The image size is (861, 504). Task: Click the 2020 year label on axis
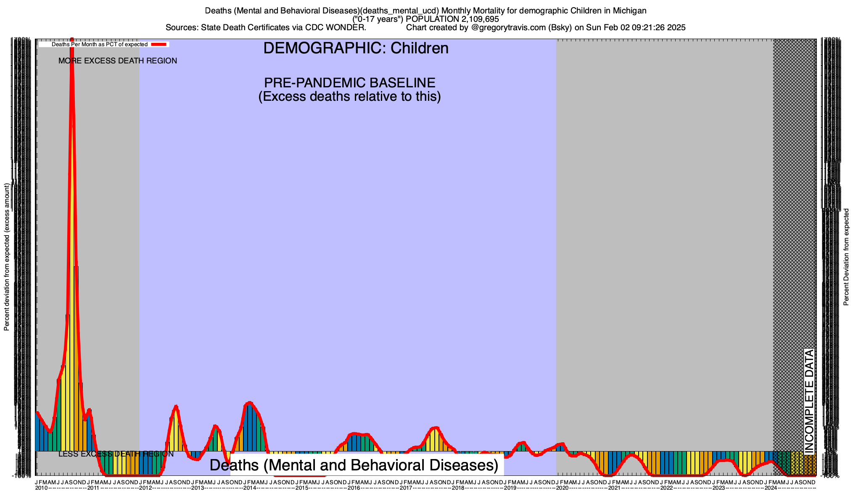click(x=562, y=488)
